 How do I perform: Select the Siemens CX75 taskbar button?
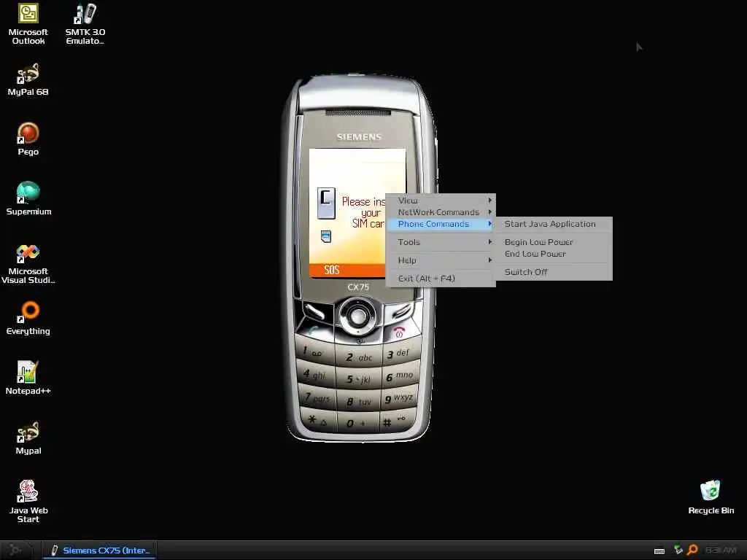tap(100, 551)
